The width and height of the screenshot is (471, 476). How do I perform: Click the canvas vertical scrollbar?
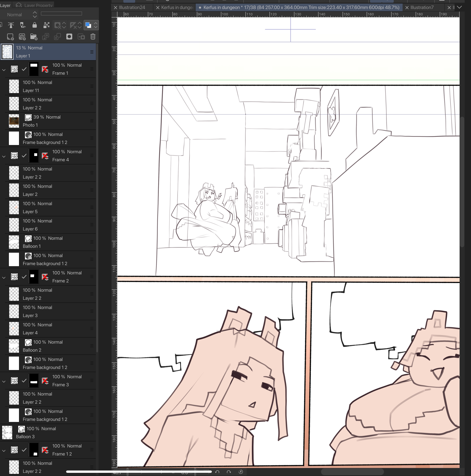coord(462,182)
